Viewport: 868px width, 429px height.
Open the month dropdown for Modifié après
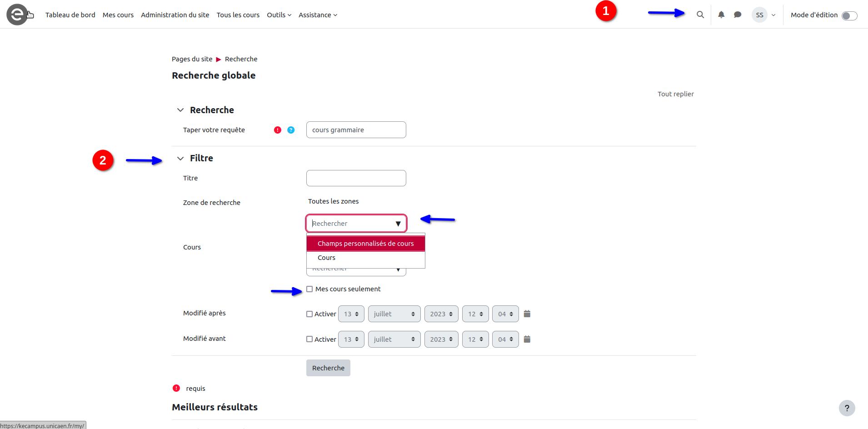394,314
